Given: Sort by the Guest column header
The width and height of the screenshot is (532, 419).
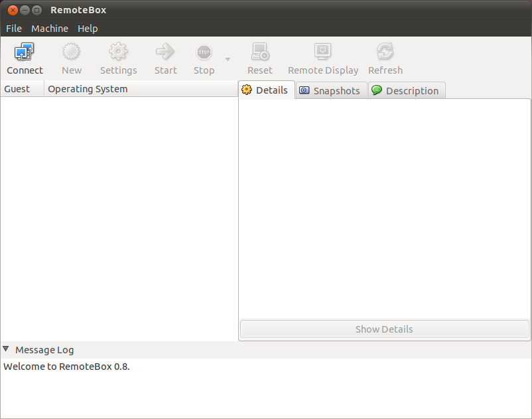Looking at the screenshot, I should click(22, 89).
